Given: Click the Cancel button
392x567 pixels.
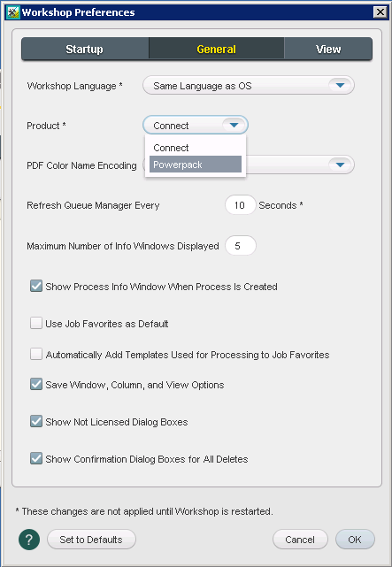Looking at the screenshot, I should click(300, 540).
